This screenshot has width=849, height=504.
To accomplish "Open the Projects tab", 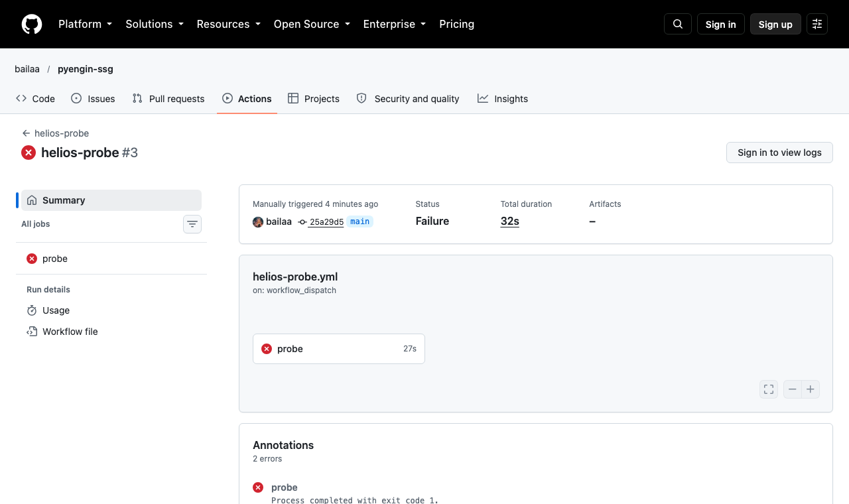I will click(x=314, y=99).
